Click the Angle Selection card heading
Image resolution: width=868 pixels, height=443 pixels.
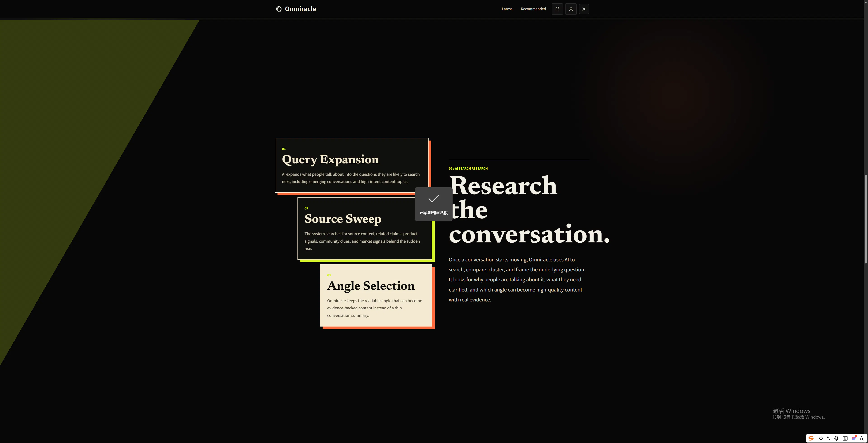pos(371,286)
